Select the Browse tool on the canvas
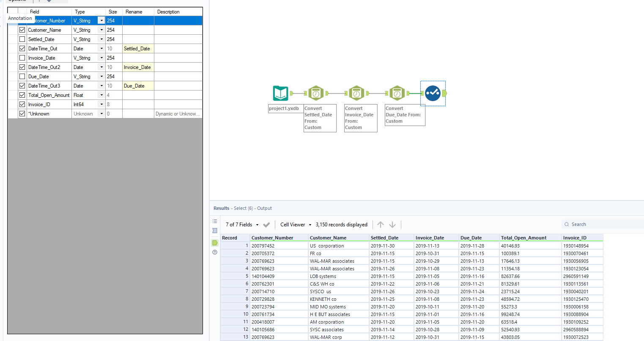644x341 pixels. coord(433,93)
